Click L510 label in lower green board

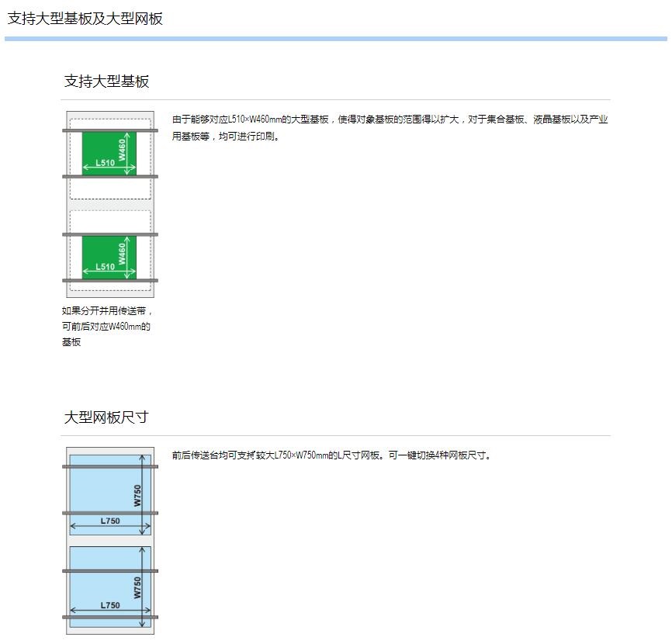tap(105, 267)
